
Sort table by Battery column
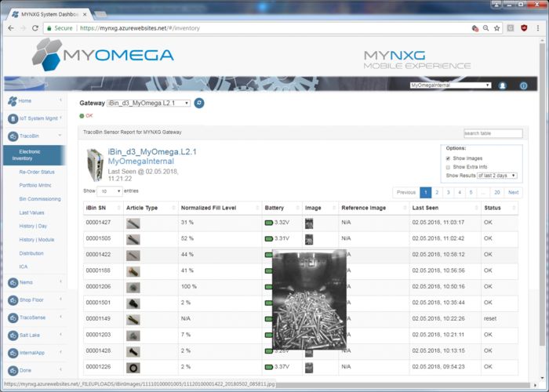tap(282, 208)
